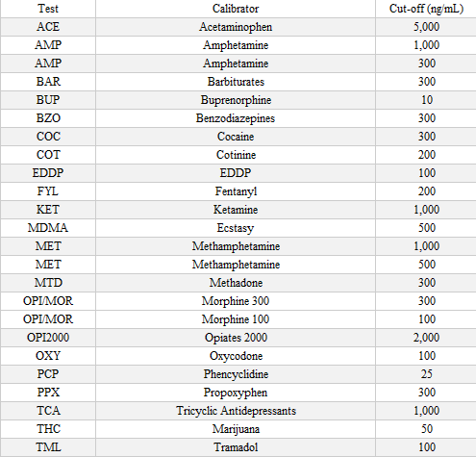Select the Phencyclidine cell

(x=236, y=374)
